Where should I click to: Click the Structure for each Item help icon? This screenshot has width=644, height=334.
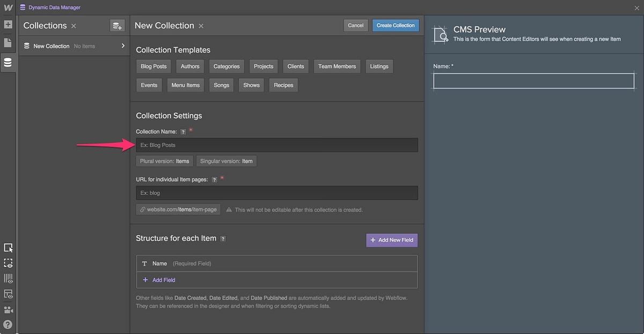(223, 238)
